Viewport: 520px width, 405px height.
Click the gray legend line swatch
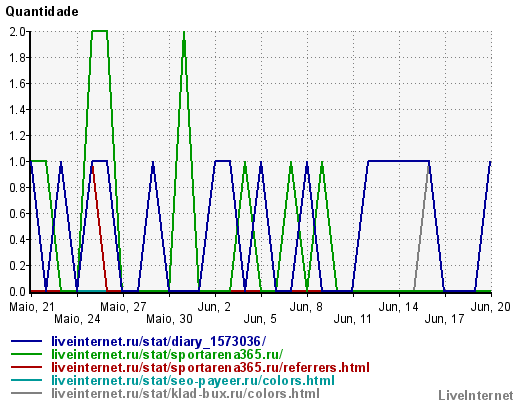point(27,393)
